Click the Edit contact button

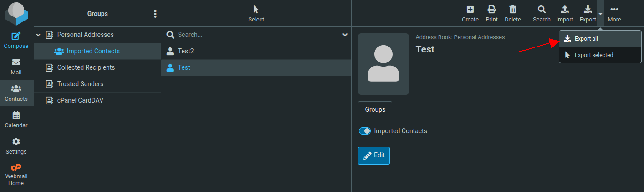pos(374,156)
